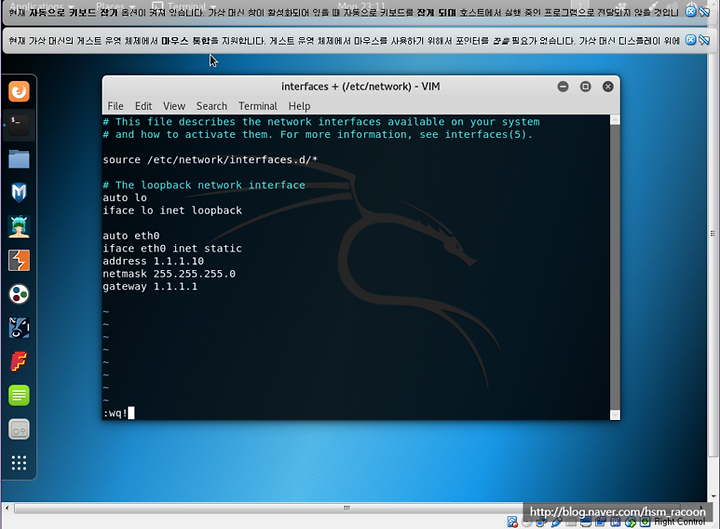This screenshot has height=529, width=720.
Task: Launch Burp Suite from the dock
Action: click(x=19, y=260)
